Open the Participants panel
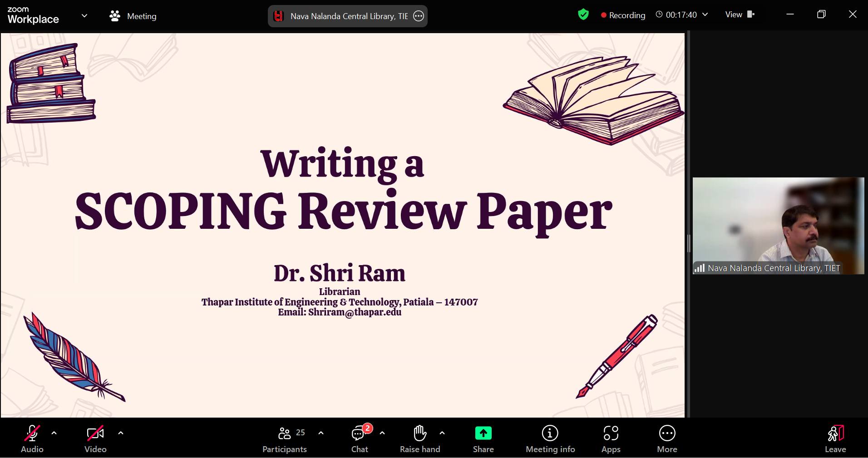 click(x=285, y=439)
